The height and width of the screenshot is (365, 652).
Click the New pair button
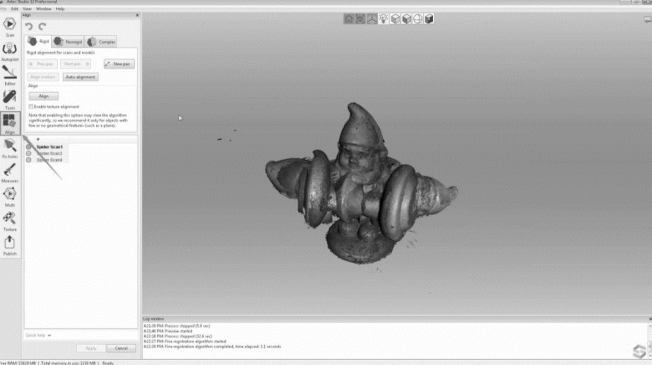119,64
